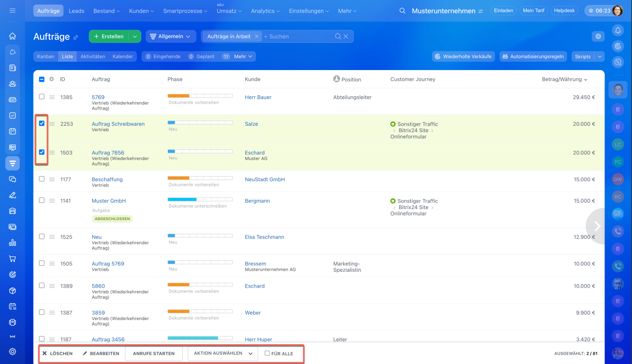Switch to the Kanban view tab
632x364 pixels.
pyautogui.click(x=45, y=57)
